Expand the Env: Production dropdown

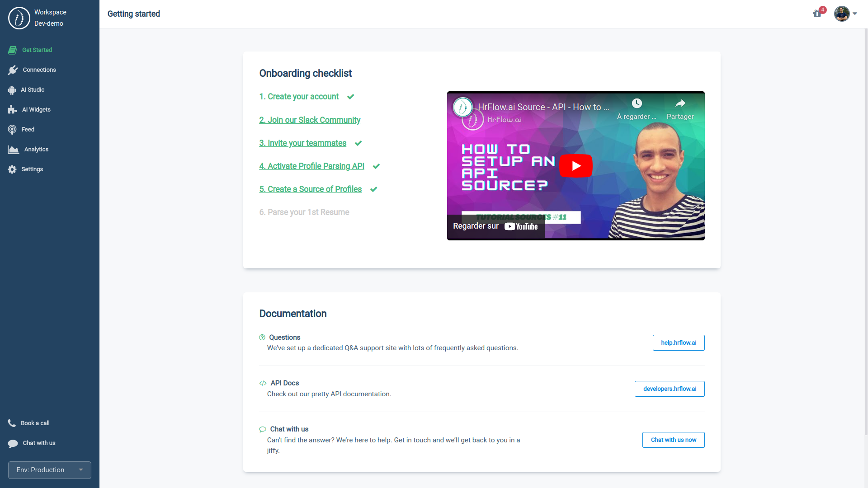pos(50,470)
